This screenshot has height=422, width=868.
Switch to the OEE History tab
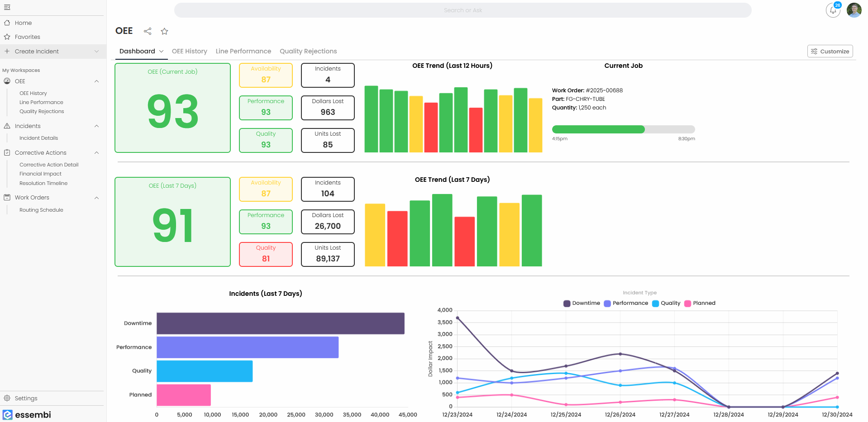pyautogui.click(x=189, y=51)
